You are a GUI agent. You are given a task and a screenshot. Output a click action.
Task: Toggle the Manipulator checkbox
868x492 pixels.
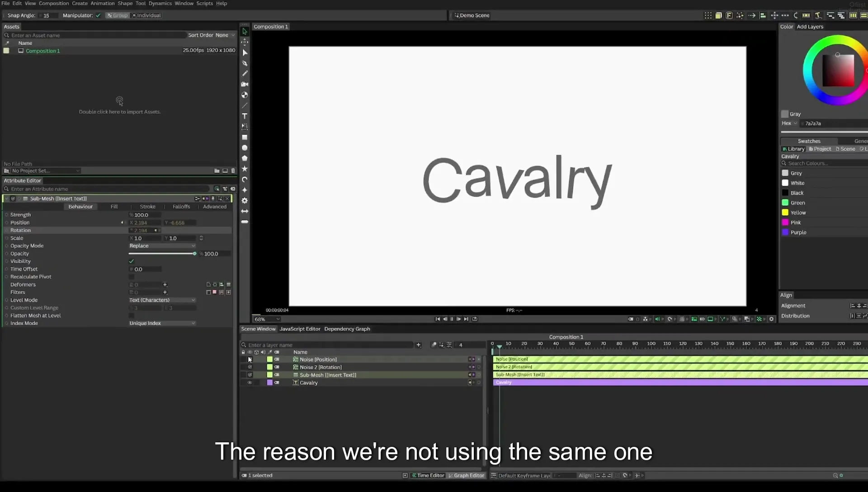98,15
